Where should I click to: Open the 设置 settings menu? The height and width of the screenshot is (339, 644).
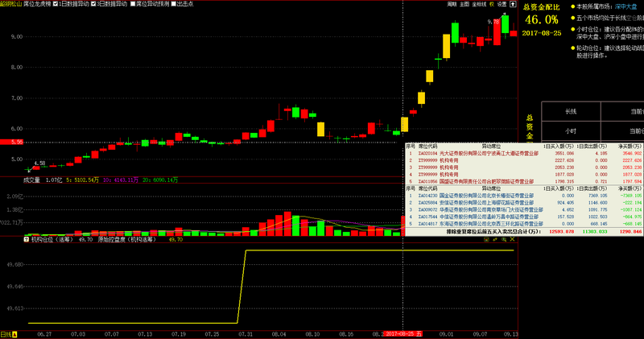[x=502, y=4]
